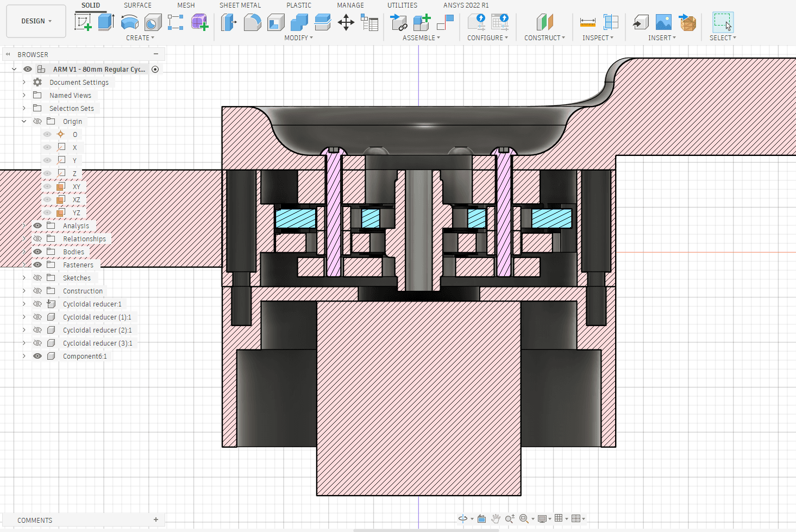Image resolution: width=796 pixels, height=532 pixels.
Task: Click the Measure tool icon
Action: click(587, 22)
